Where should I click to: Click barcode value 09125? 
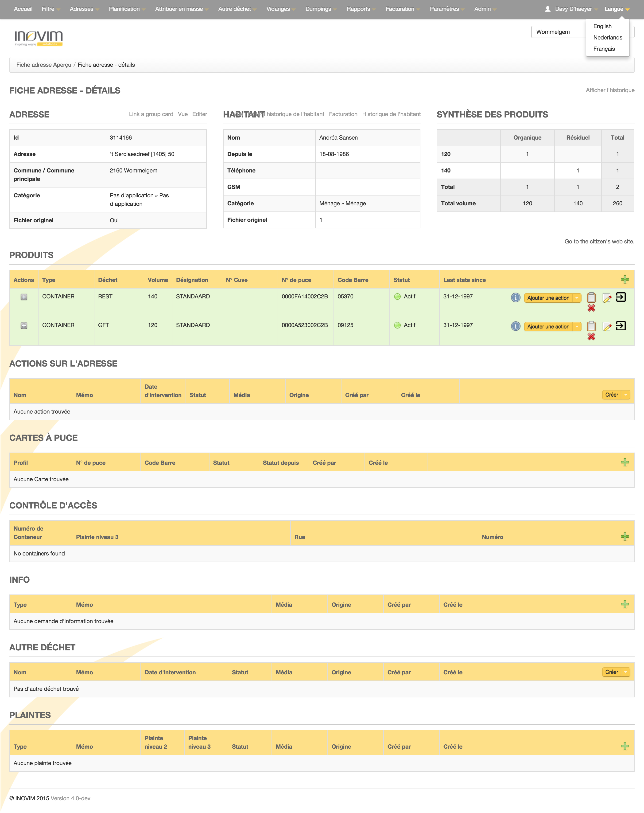tap(345, 325)
